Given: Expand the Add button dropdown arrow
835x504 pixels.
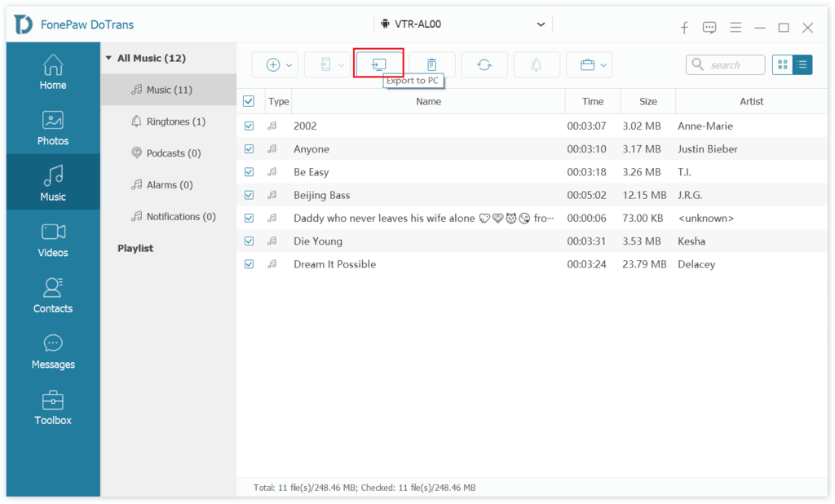Looking at the screenshot, I should (x=289, y=65).
